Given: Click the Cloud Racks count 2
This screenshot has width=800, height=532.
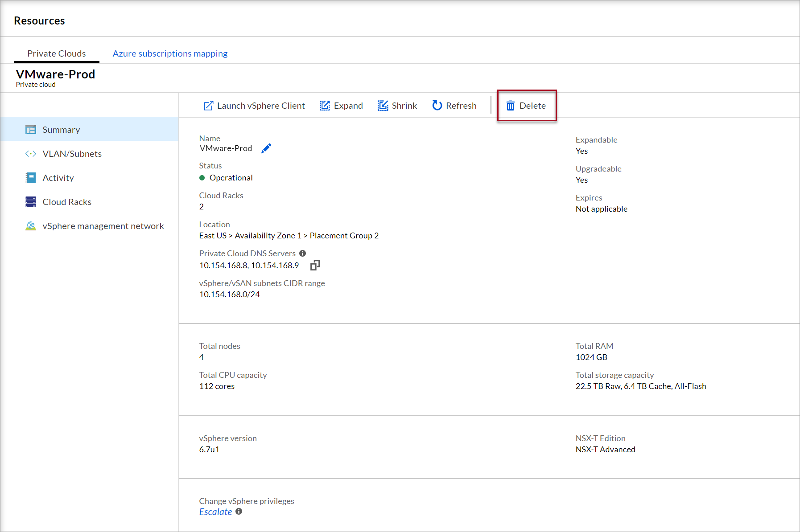Looking at the screenshot, I should pos(202,207).
